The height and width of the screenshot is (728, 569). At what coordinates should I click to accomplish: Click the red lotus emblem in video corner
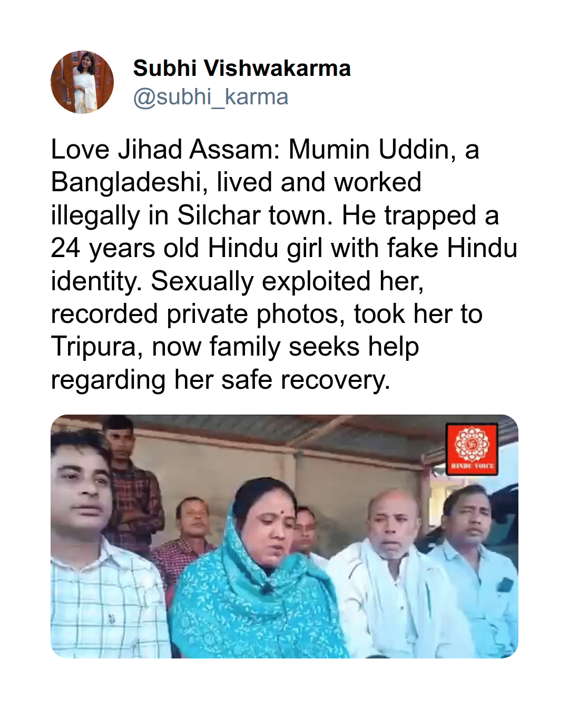[x=472, y=444]
